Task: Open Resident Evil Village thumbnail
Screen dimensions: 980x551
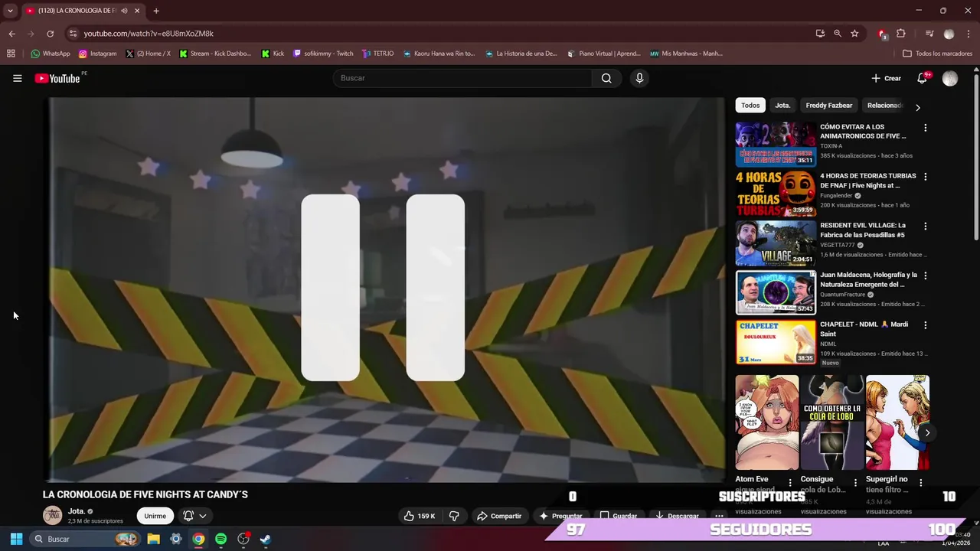Action: [x=776, y=243]
